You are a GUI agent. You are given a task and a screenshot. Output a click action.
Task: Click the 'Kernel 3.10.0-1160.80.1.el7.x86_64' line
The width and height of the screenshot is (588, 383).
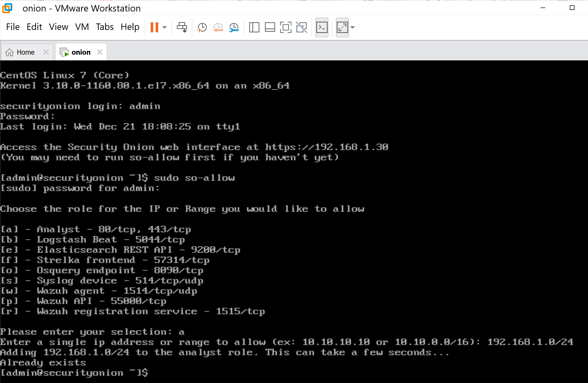[x=145, y=86]
